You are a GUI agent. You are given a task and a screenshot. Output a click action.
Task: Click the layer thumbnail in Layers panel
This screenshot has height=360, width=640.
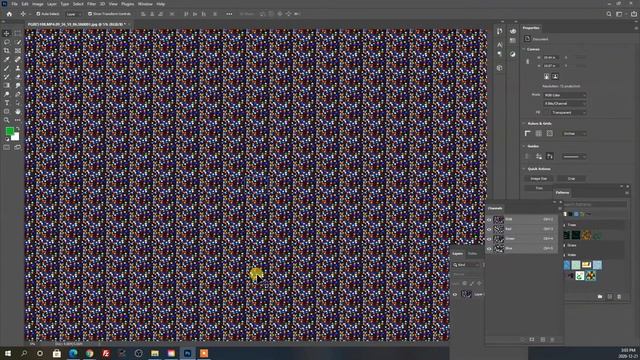(x=466, y=294)
